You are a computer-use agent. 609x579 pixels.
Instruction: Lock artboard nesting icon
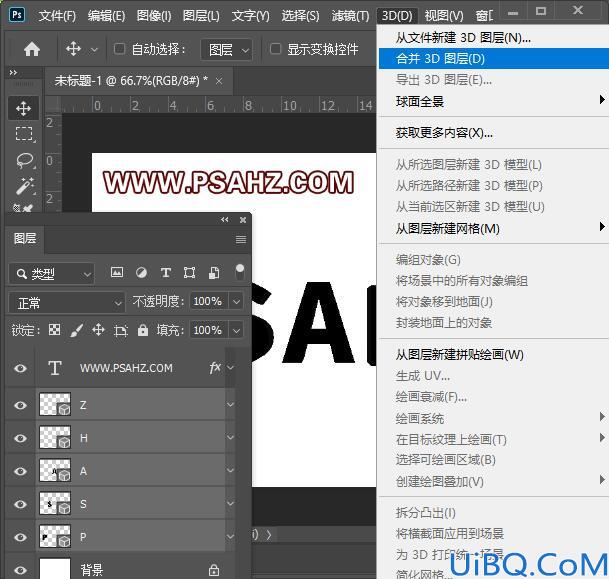120,330
